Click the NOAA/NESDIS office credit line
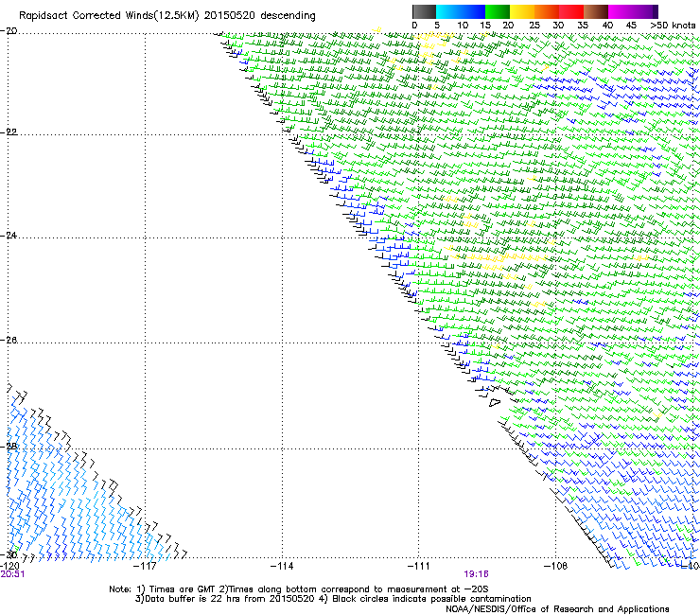 (x=557, y=608)
